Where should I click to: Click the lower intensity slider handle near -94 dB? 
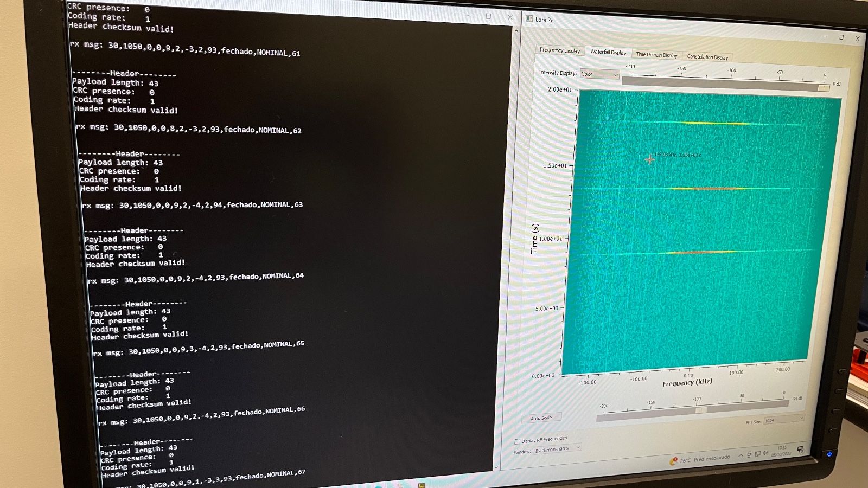pos(701,410)
